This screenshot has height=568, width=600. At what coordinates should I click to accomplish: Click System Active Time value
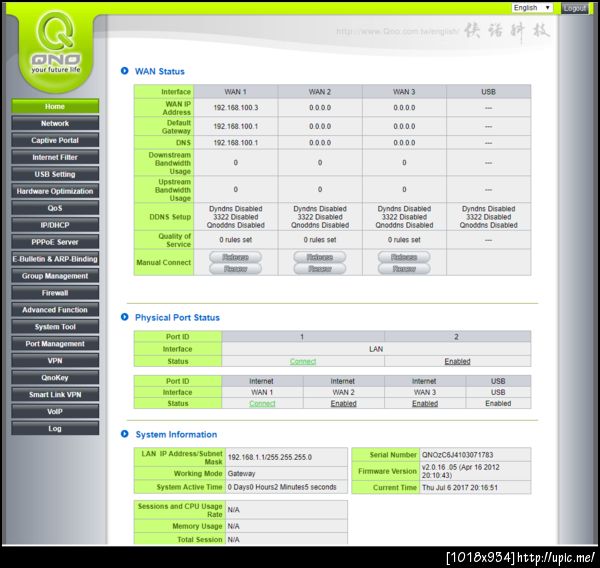pos(282,487)
